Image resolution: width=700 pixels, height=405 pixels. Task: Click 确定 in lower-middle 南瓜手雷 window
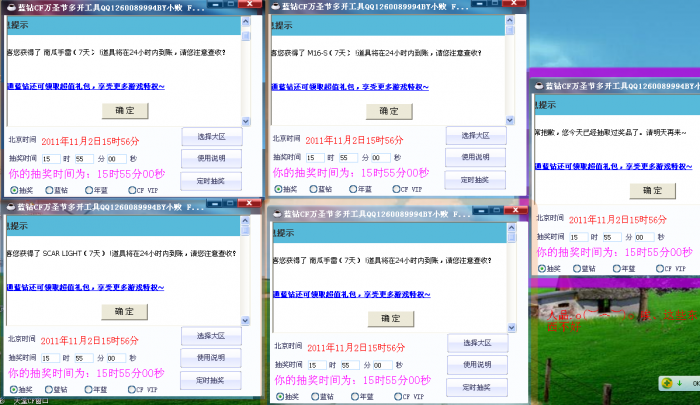[x=391, y=318]
